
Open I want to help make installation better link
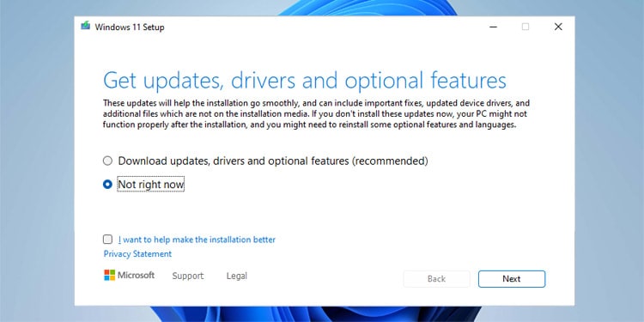(197, 240)
